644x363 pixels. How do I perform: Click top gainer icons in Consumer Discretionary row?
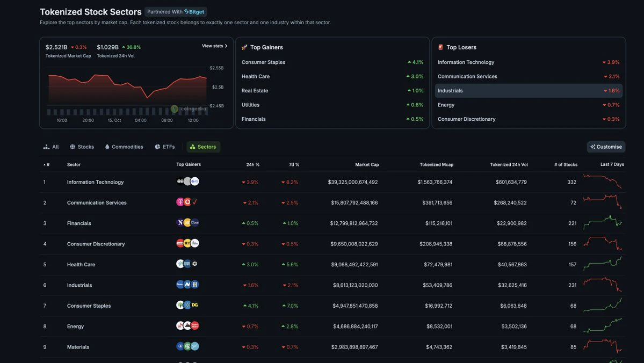click(187, 243)
